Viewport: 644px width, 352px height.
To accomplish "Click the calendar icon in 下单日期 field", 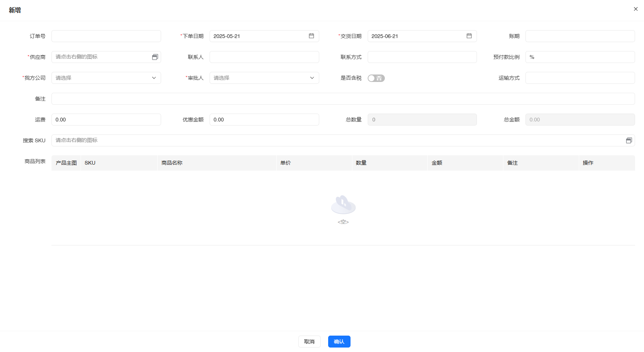I will (311, 36).
